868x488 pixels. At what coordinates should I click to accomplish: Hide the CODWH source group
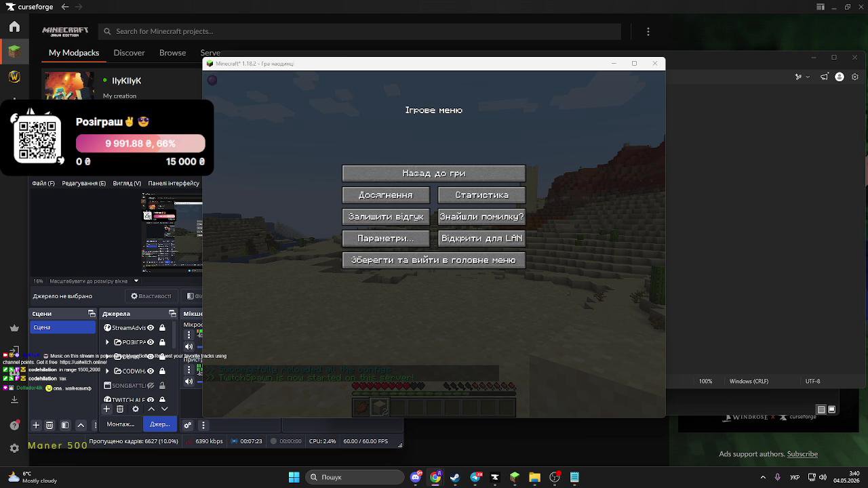tap(151, 371)
